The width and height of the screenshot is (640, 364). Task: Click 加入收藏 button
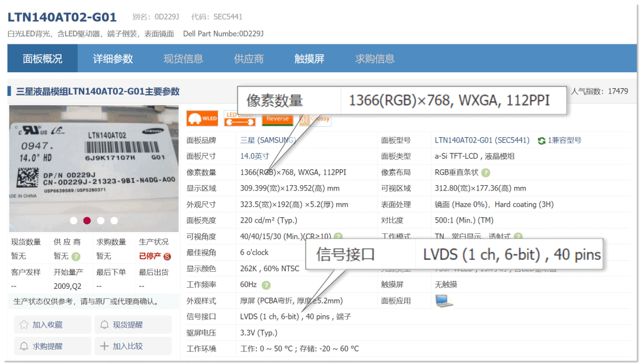[53, 324]
